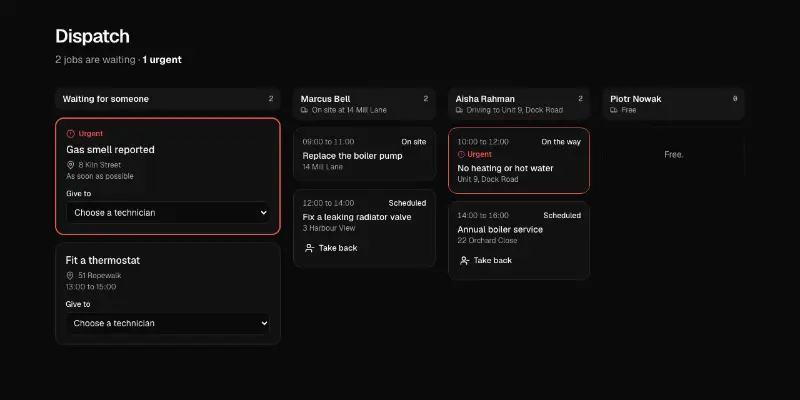This screenshot has height=400, width=800.
Task: Click the 13:00 to 15:00 time window
Action: tap(91, 287)
